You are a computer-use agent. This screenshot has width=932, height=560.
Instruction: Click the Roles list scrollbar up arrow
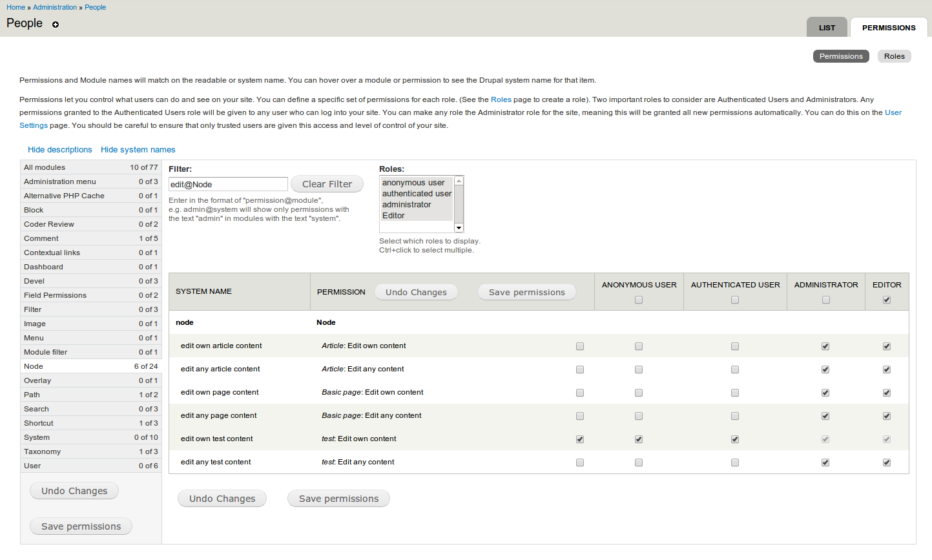[459, 181]
